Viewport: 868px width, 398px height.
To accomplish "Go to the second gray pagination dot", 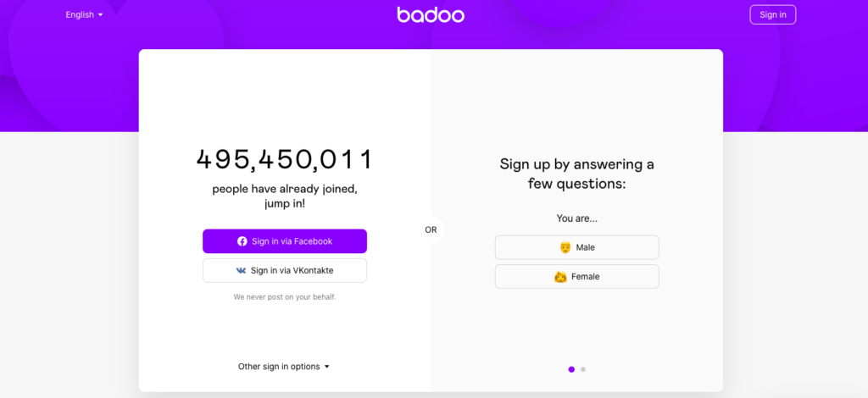I will tap(583, 369).
